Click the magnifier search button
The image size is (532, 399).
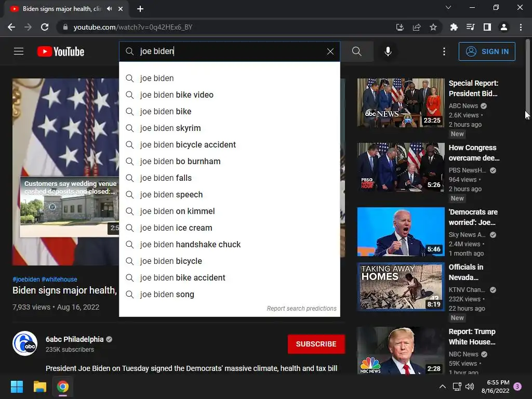(356, 51)
